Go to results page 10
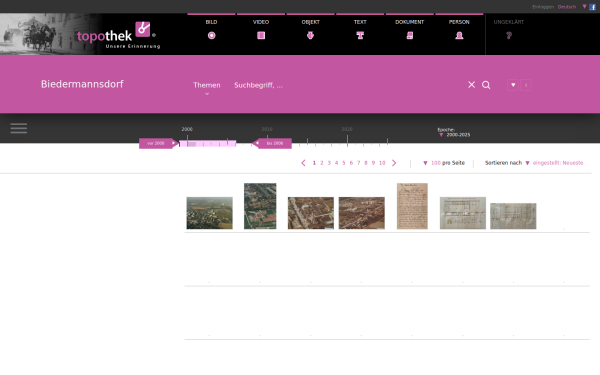Viewport: 600px width, 375px height. (x=382, y=163)
